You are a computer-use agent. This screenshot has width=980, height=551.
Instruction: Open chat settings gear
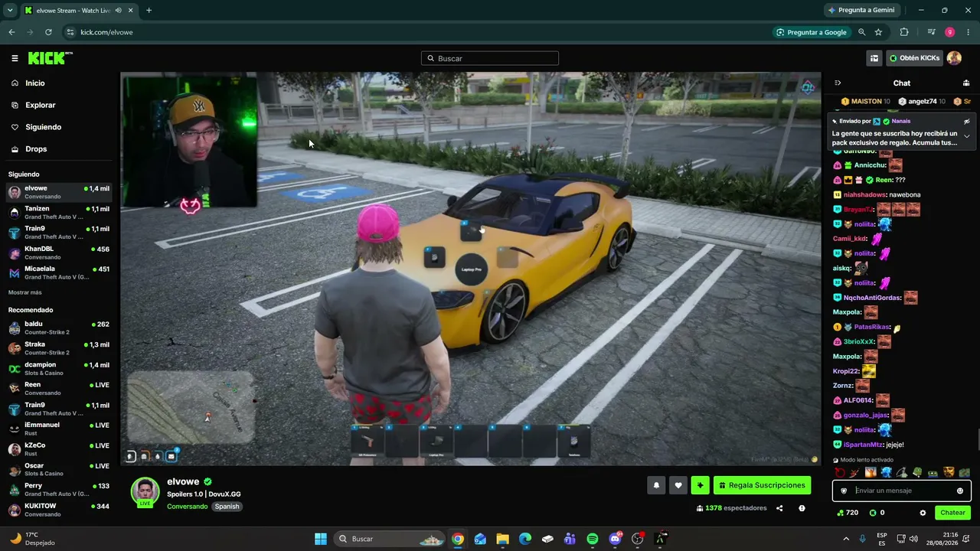tap(923, 513)
